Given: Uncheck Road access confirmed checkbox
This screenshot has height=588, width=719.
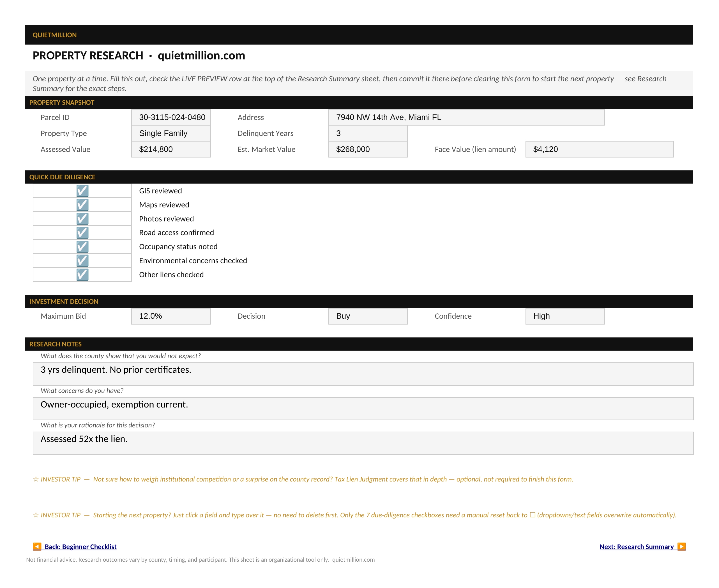Looking at the screenshot, I should tap(82, 233).
